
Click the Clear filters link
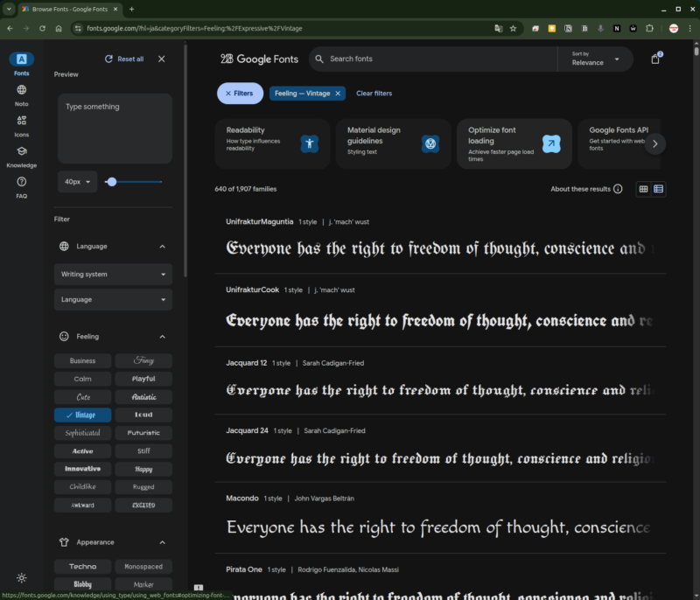(374, 94)
